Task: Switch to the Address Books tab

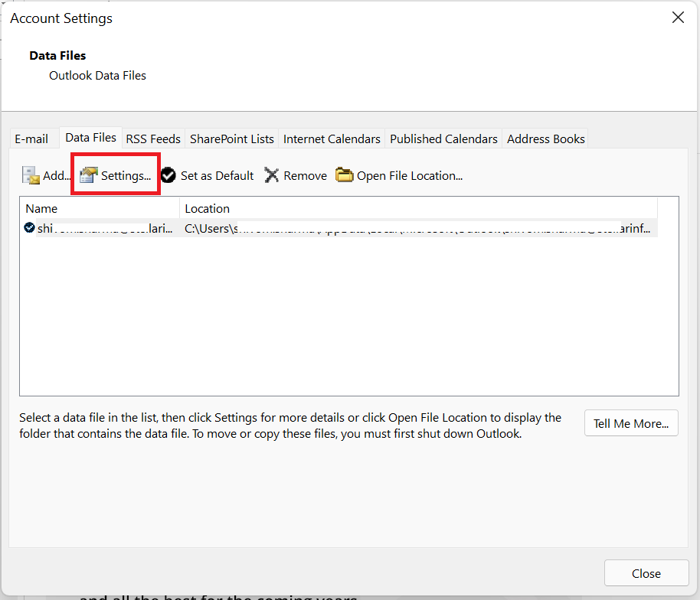Action: click(545, 139)
